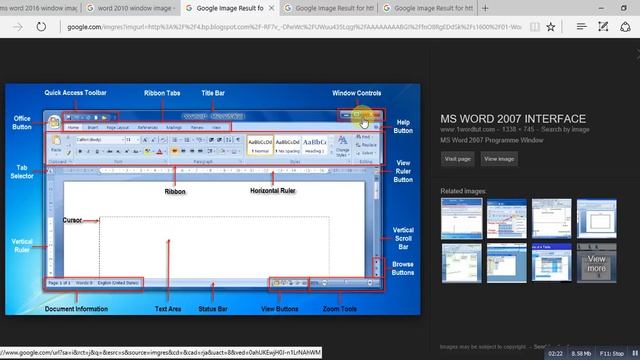Viewport: 640px width, 360px height.
Task: Click the '1338 × 745' image dimensions text
Action: click(x=518, y=129)
